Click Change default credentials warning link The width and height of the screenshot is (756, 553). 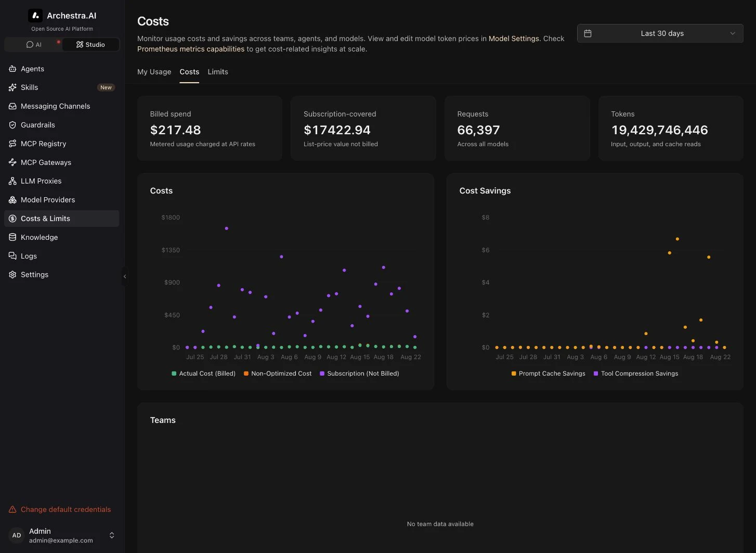click(66, 509)
